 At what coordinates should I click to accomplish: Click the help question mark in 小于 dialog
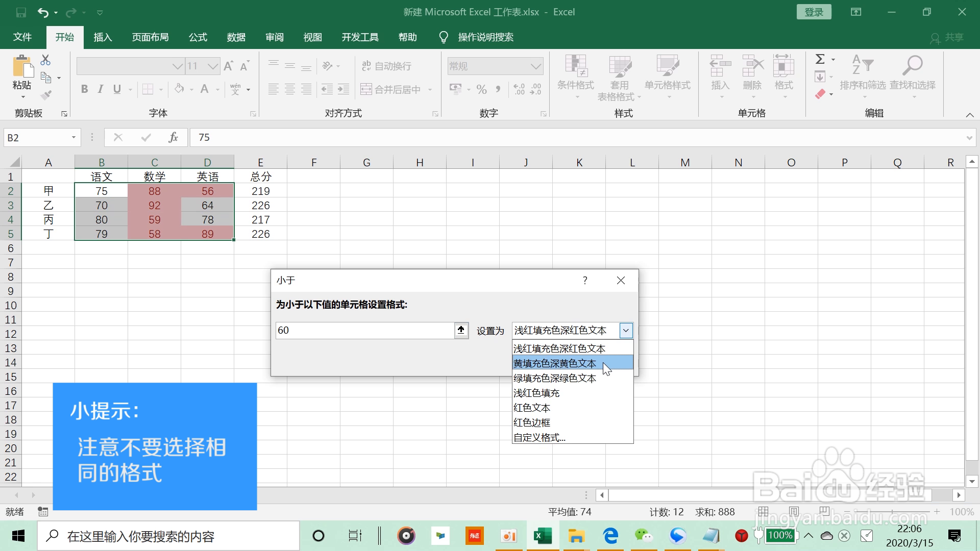(x=585, y=280)
